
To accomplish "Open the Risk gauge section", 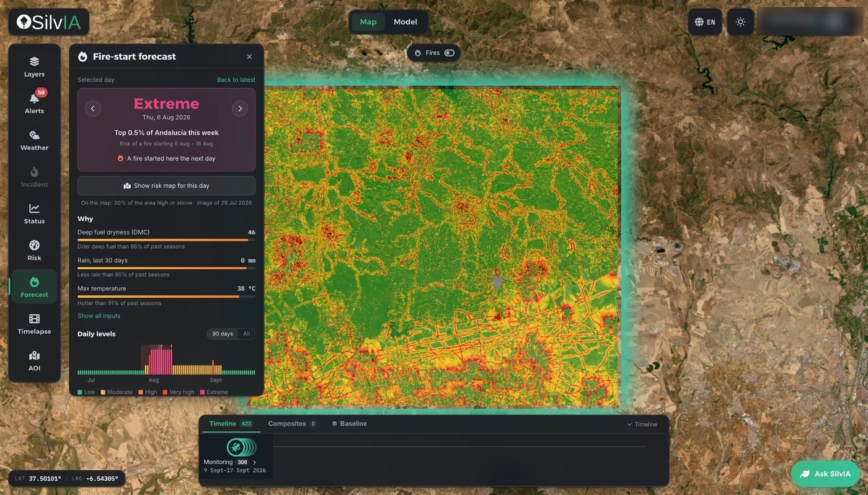I will pyautogui.click(x=34, y=250).
